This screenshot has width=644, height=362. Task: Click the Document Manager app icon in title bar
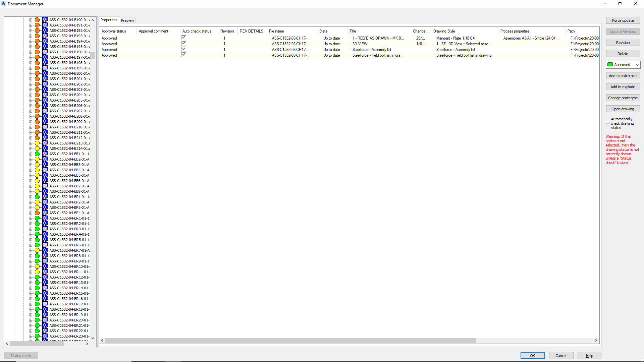point(3,4)
